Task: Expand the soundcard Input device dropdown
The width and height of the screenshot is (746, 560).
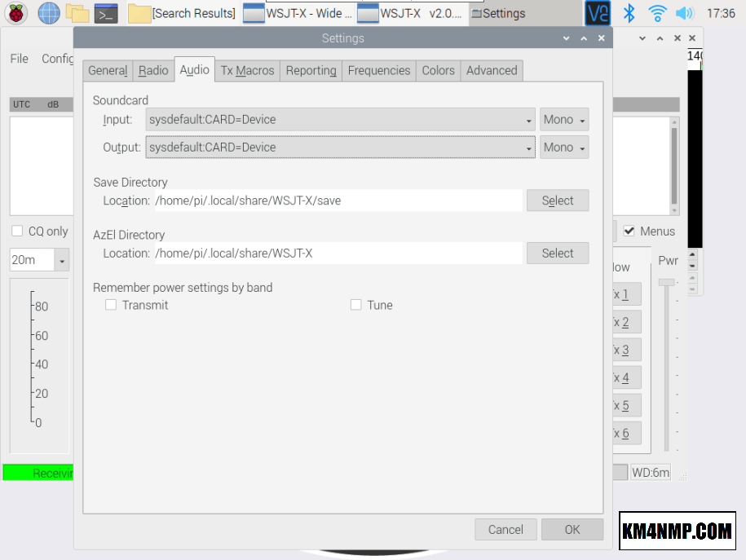Action: pyautogui.click(x=340, y=120)
